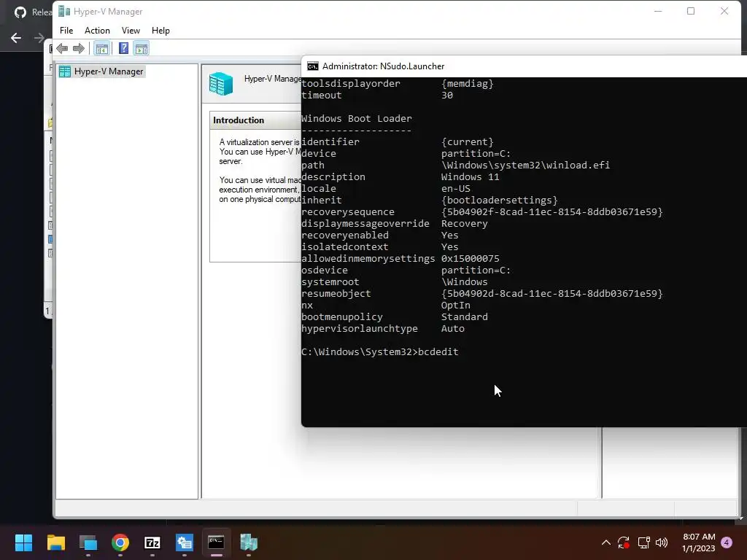Open File Explorer from the taskbar
Image resolution: width=747 pixels, height=560 pixels.
click(55, 542)
